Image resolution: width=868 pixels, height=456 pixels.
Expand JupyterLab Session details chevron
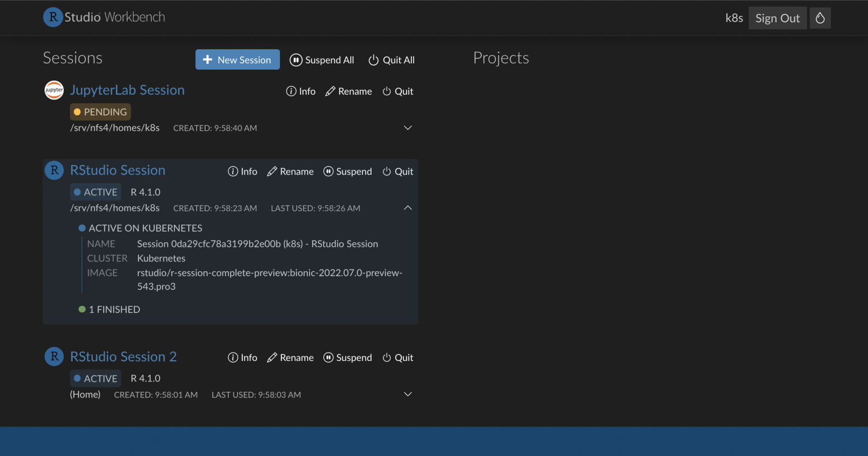[x=408, y=128]
